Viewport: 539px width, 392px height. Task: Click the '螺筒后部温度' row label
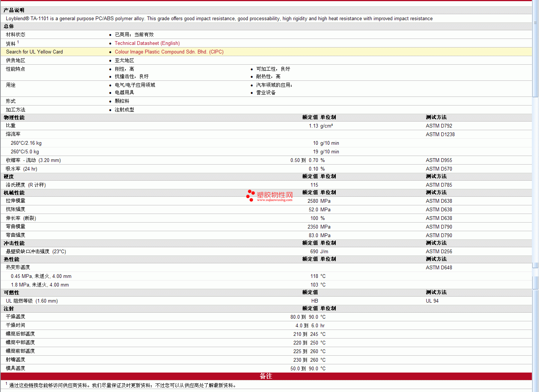click(x=20, y=334)
